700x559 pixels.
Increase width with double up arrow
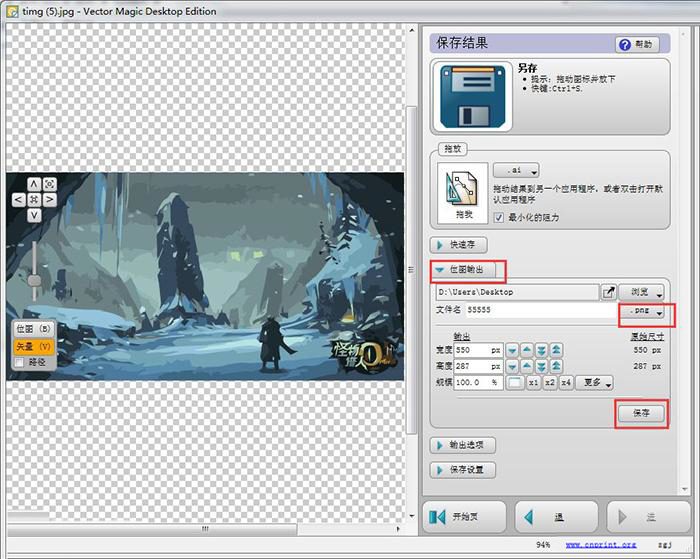(556, 350)
